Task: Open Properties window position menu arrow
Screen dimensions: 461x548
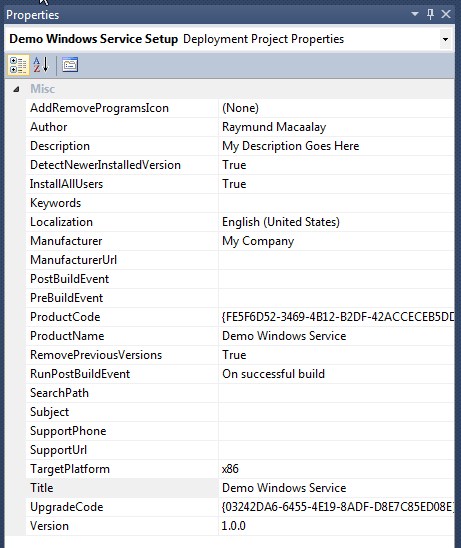Action: (x=415, y=14)
